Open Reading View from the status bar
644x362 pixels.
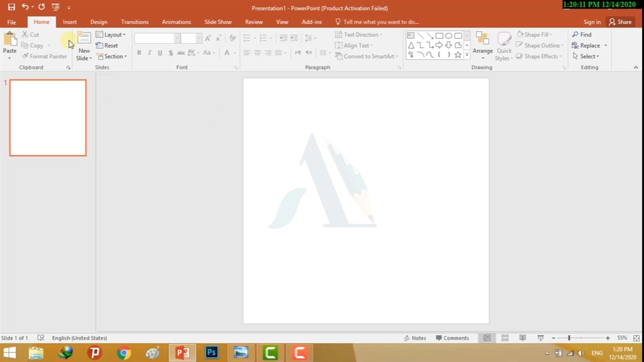[x=522, y=338]
